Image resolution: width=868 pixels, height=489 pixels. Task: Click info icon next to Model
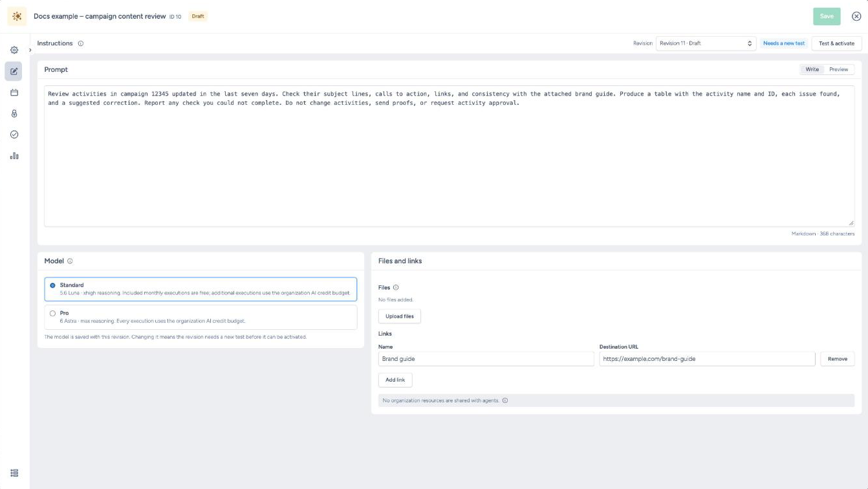click(70, 261)
